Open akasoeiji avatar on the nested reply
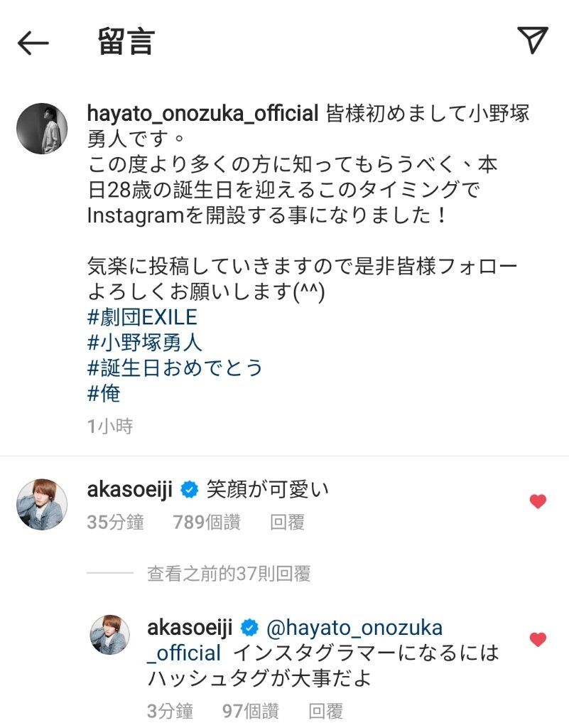Viewport: 569px width, 728px height. click(x=110, y=634)
